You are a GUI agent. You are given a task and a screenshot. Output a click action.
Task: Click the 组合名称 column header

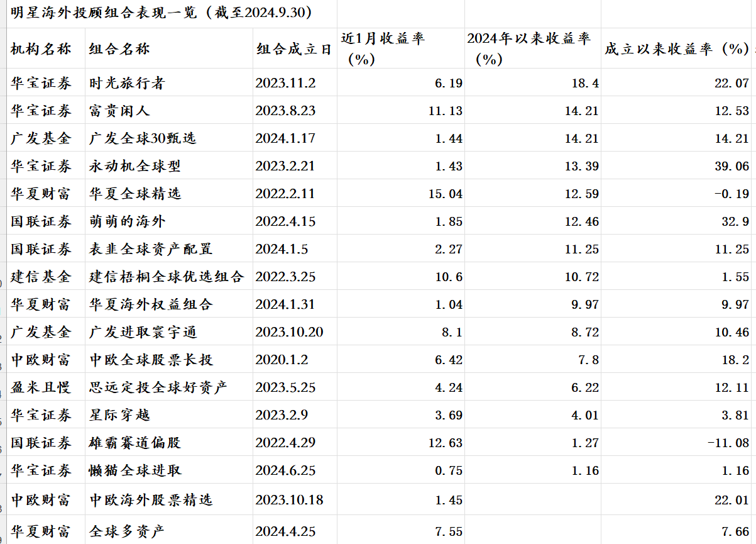pos(169,48)
